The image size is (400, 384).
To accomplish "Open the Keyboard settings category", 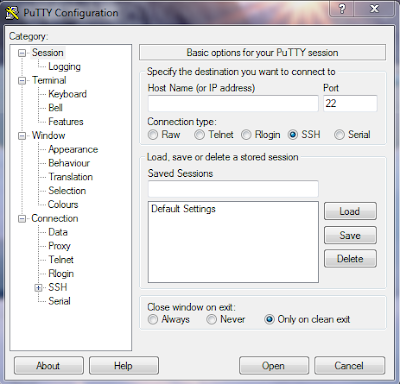I will click(67, 94).
